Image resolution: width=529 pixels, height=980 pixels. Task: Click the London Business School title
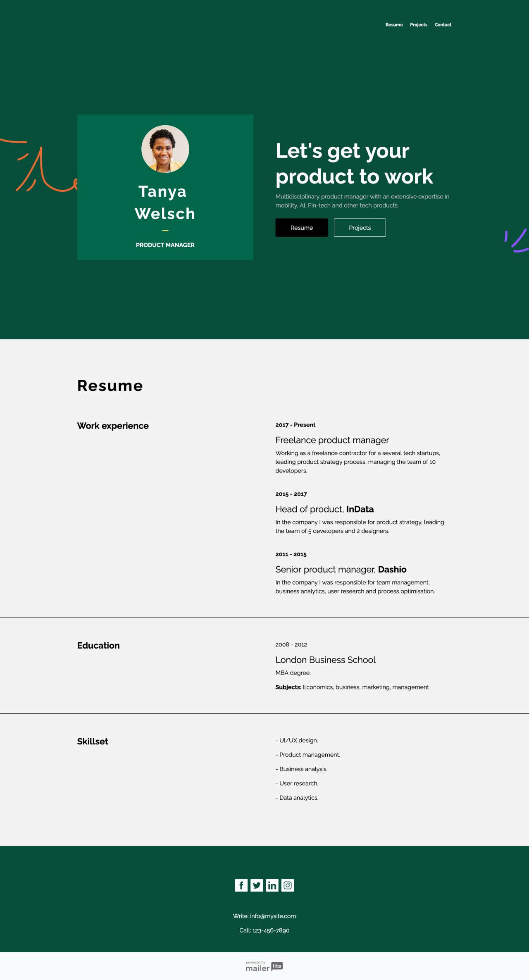(x=325, y=660)
